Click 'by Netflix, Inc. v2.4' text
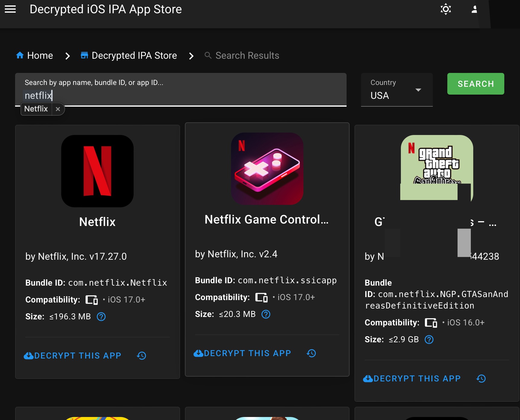 click(236, 254)
